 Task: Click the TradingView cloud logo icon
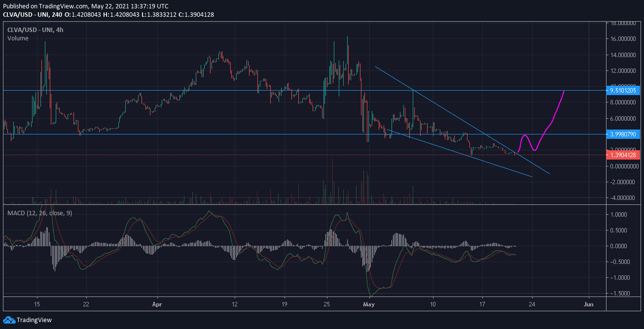[9, 320]
